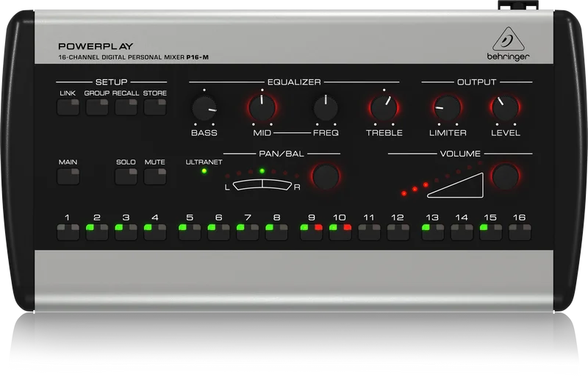Click the OUTPUT section heading

(x=476, y=82)
